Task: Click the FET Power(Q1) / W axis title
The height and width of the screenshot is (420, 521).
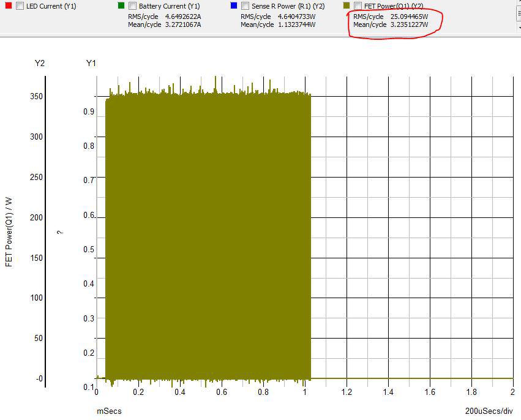Action: (x=9, y=232)
